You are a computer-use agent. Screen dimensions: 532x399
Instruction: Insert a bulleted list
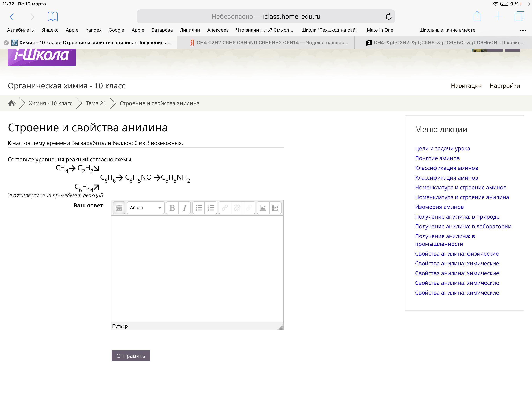(x=199, y=208)
